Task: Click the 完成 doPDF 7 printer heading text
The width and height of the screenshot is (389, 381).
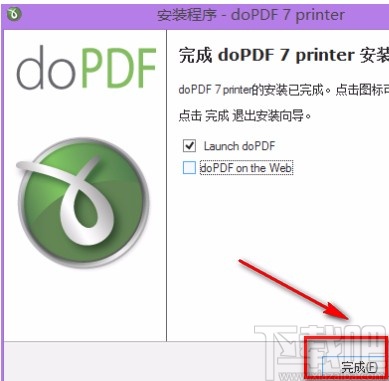Action: pos(284,55)
